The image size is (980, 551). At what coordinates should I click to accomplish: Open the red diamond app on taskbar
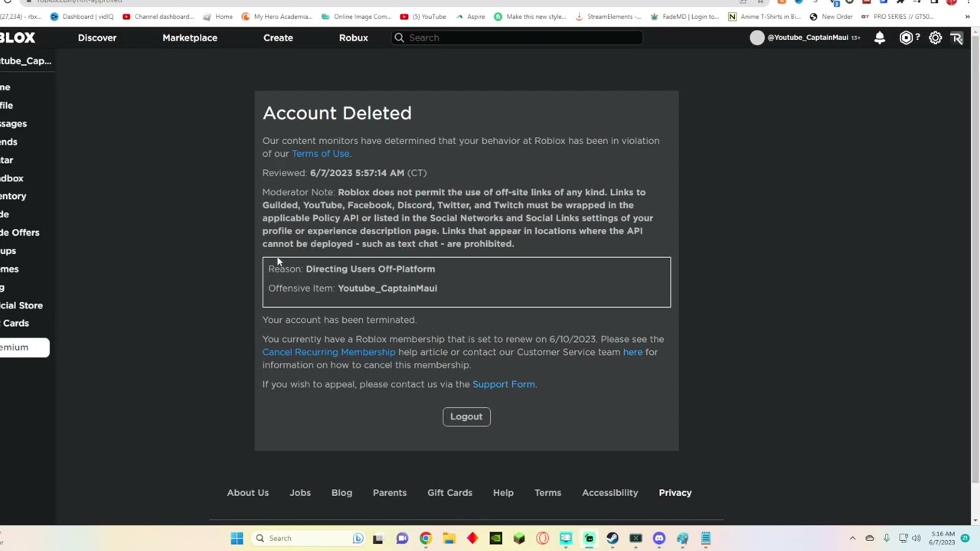(x=472, y=538)
